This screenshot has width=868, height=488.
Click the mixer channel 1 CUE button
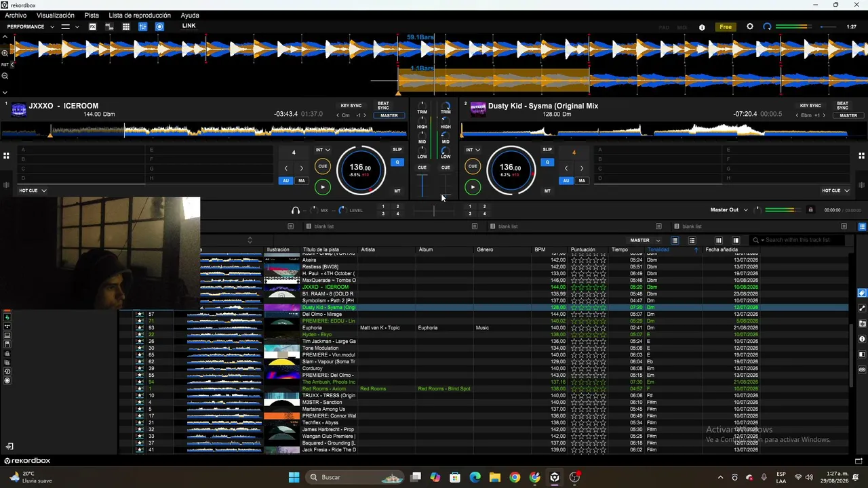click(x=422, y=167)
